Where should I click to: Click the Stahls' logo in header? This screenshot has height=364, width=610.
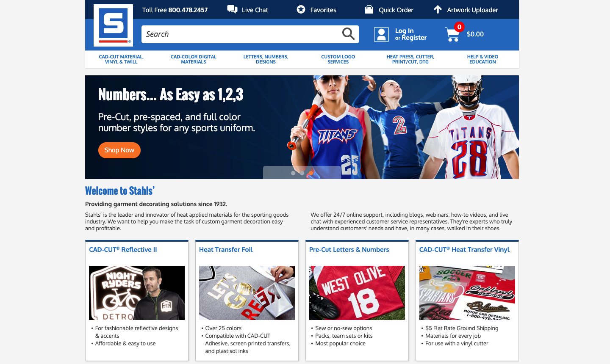(113, 25)
